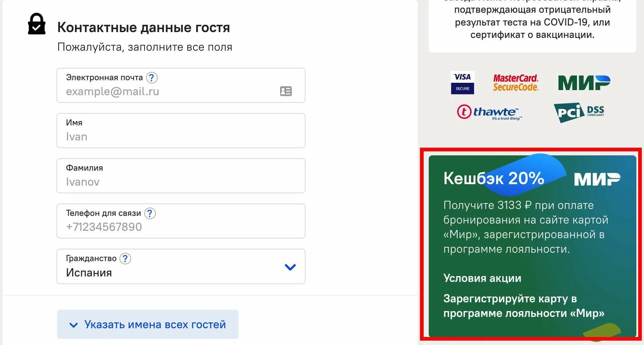
Task: Click into the Имя first name field
Action: pos(181,136)
